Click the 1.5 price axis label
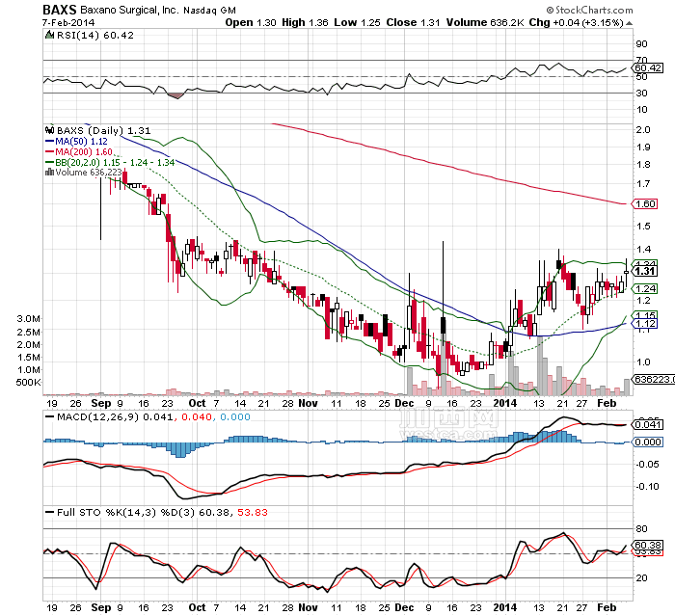This screenshot has height=616, width=675. pos(643,227)
